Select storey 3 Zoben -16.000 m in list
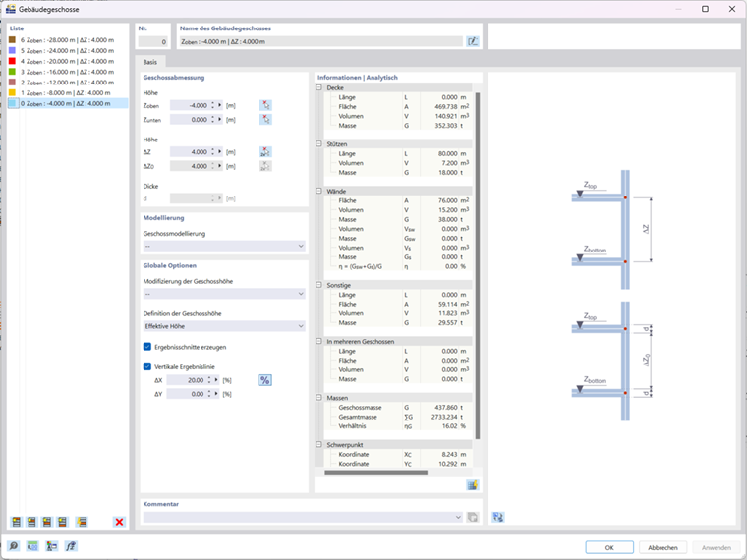Screen dimensions: 747x560 tap(68, 72)
